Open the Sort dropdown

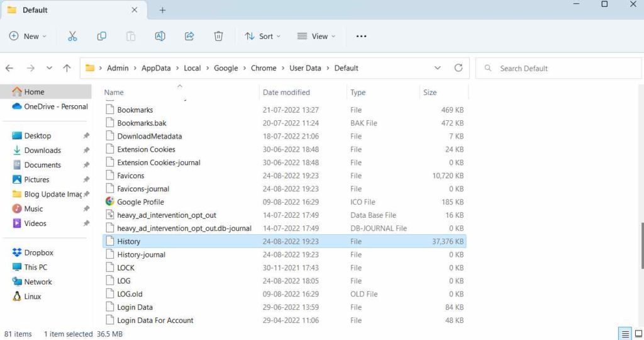(262, 36)
